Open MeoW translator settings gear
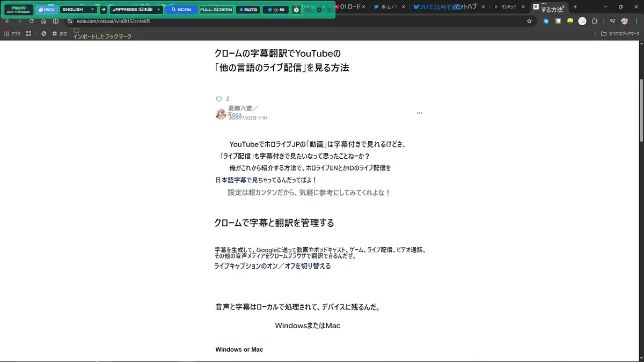 tap(296, 10)
